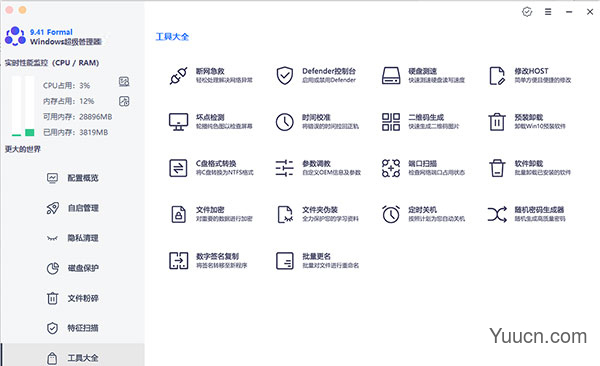Click the icon beside 内存占用

coord(124,101)
